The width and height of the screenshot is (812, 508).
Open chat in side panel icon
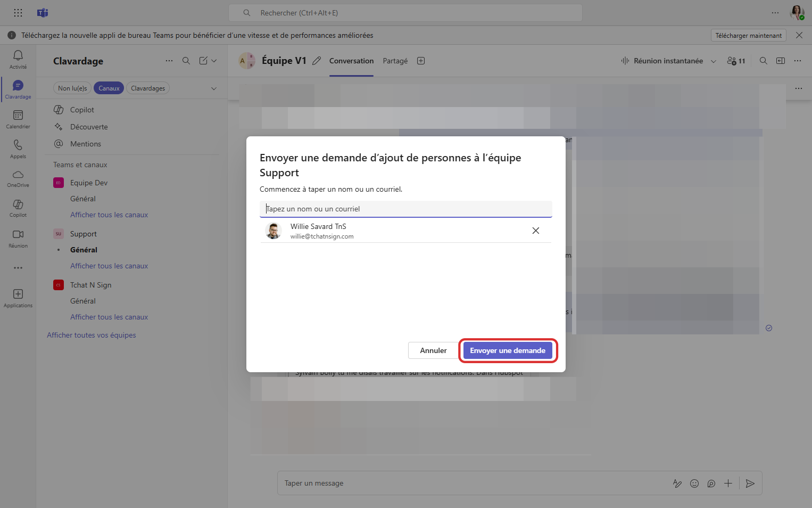tap(781, 61)
